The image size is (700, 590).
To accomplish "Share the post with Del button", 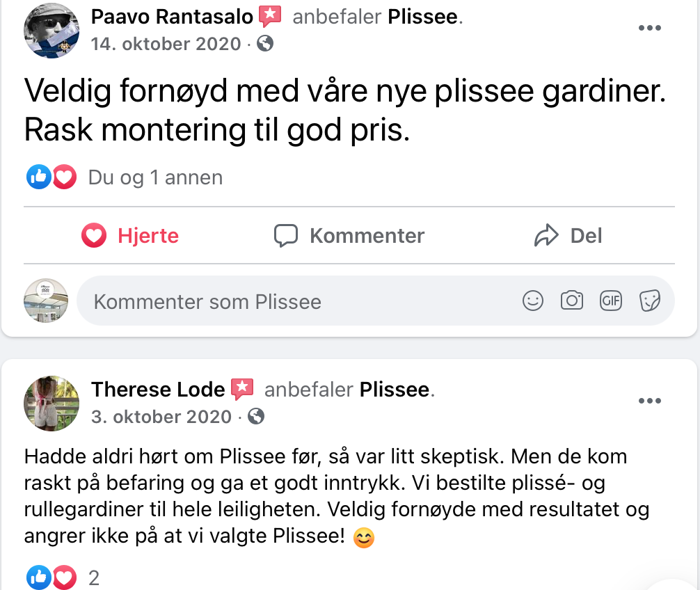I will coord(568,236).
